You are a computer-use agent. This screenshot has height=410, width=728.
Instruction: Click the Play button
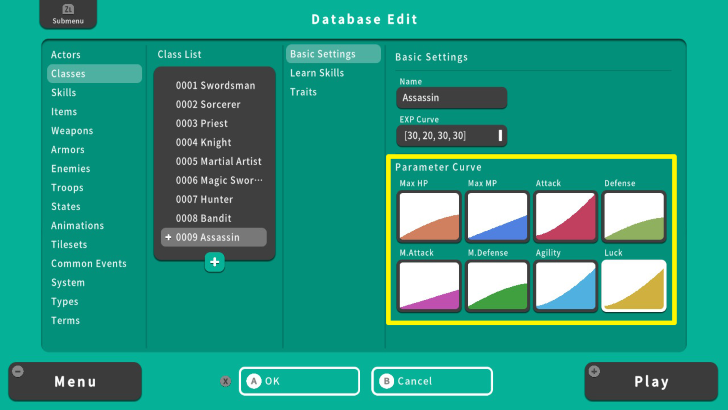tap(651, 382)
